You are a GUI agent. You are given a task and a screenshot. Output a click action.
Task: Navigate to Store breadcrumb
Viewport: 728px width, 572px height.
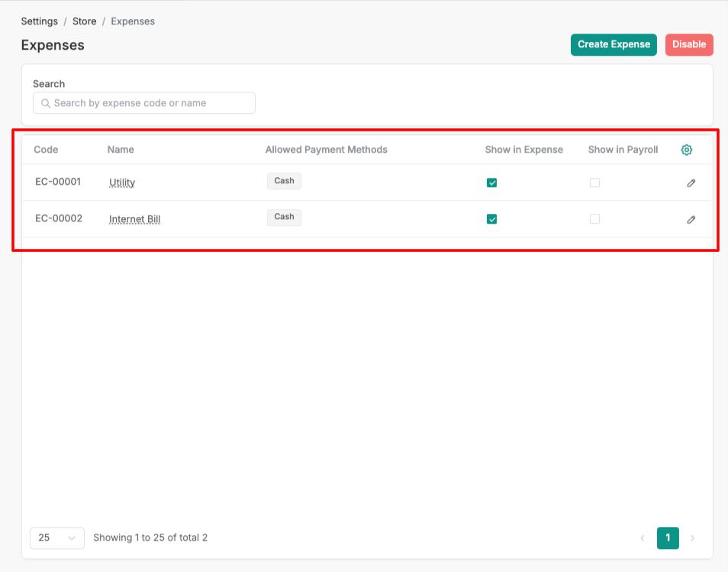coord(84,21)
